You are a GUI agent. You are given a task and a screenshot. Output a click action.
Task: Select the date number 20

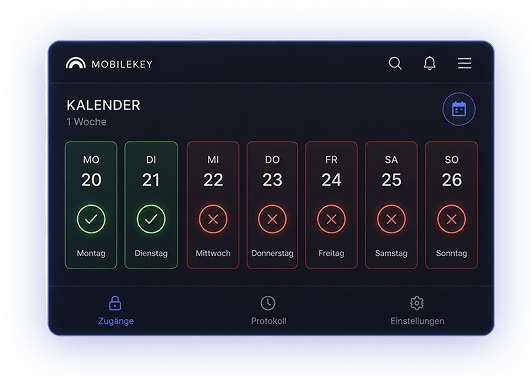click(91, 180)
